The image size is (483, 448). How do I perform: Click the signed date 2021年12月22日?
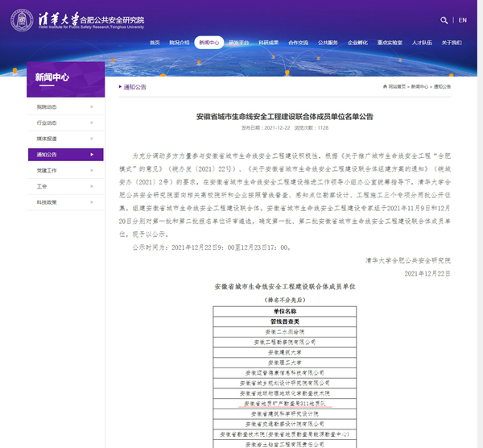427,274
